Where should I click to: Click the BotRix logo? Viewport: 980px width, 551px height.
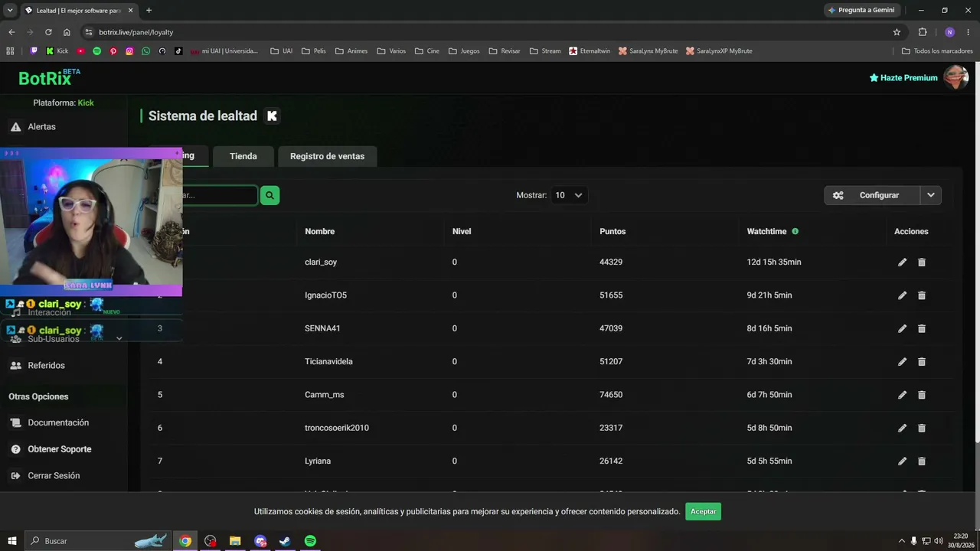click(49, 77)
